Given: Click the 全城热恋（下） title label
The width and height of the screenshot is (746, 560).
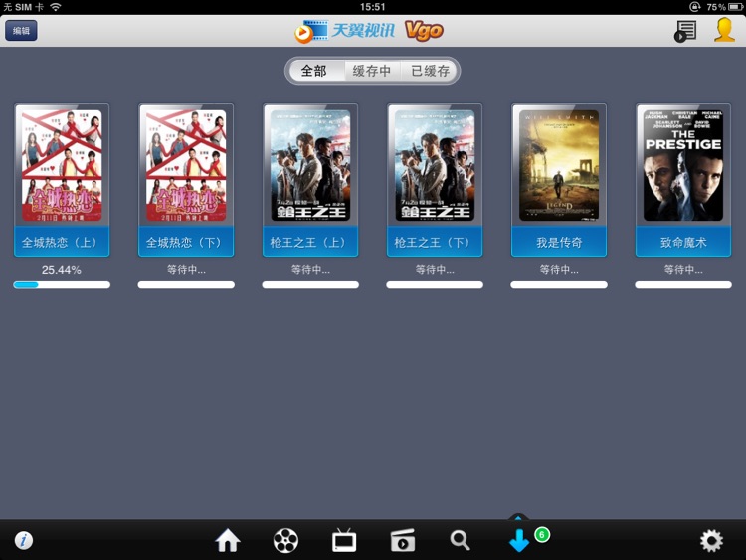Looking at the screenshot, I should (186, 242).
